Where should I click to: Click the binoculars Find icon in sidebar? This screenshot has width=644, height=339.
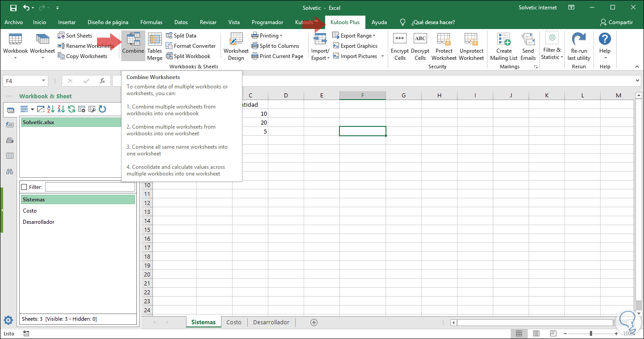click(x=10, y=171)
